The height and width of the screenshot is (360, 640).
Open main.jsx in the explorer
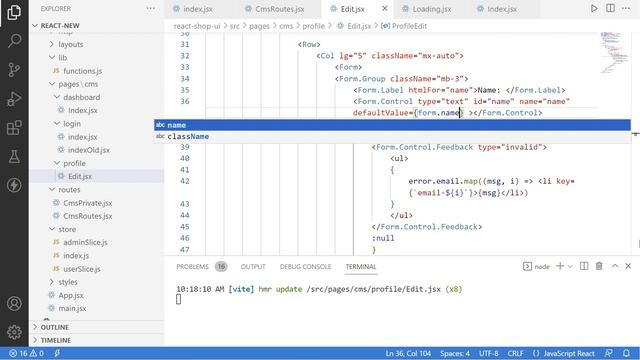click(x=72, y=308)
